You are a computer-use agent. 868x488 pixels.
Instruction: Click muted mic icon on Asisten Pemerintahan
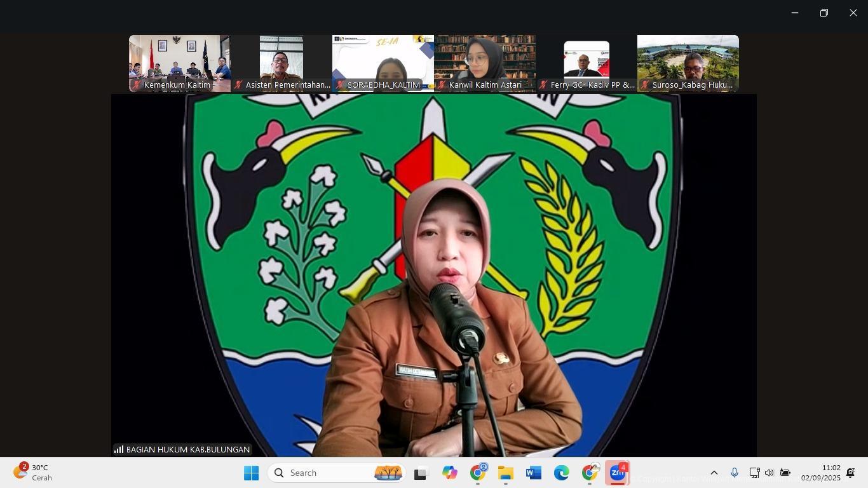[x=238, y=85]
